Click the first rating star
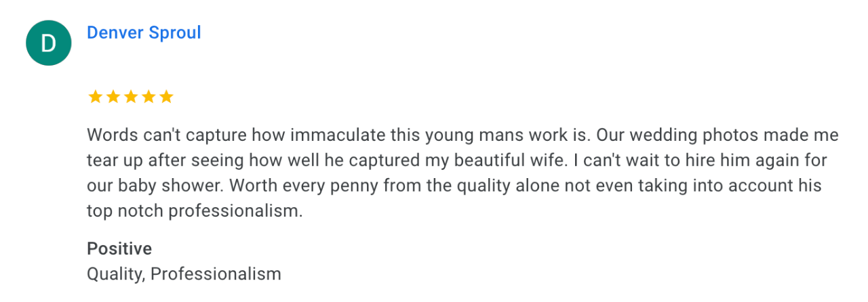 pos(96,97)
